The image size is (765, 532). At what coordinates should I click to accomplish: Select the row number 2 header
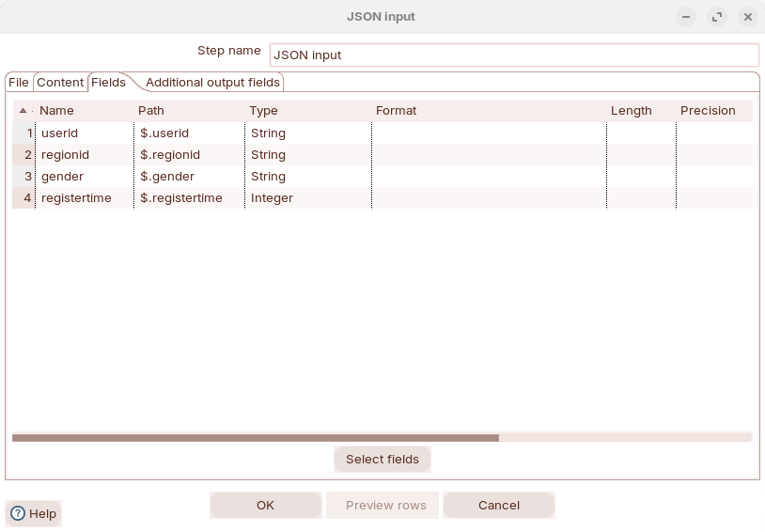tap(23, 155)
